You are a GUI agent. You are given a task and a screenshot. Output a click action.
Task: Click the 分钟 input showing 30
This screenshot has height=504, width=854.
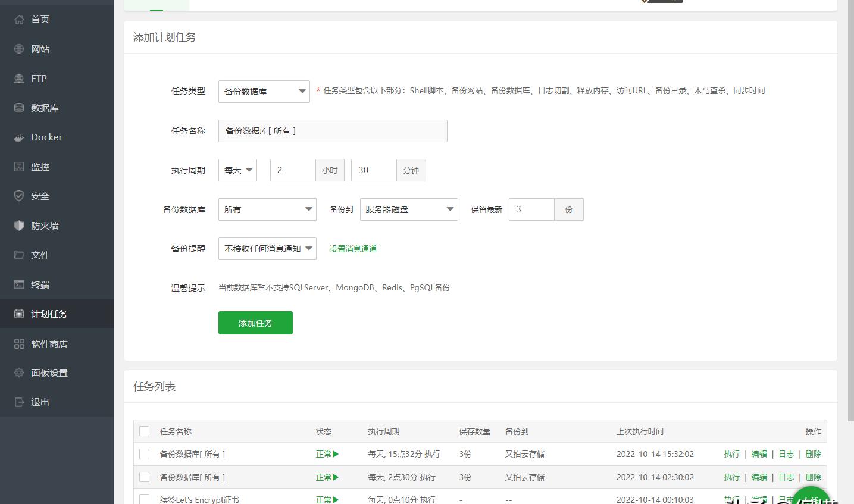pyautogui.click(x=374, y=170)
